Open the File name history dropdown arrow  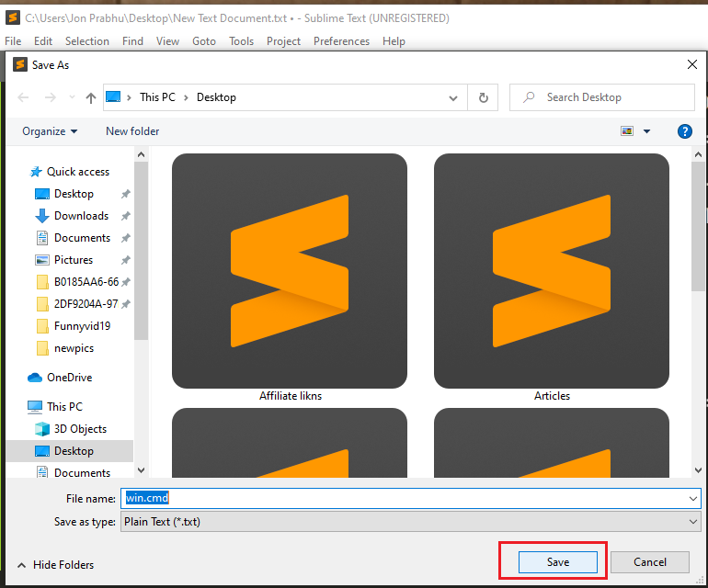click(x=693, y=499)
